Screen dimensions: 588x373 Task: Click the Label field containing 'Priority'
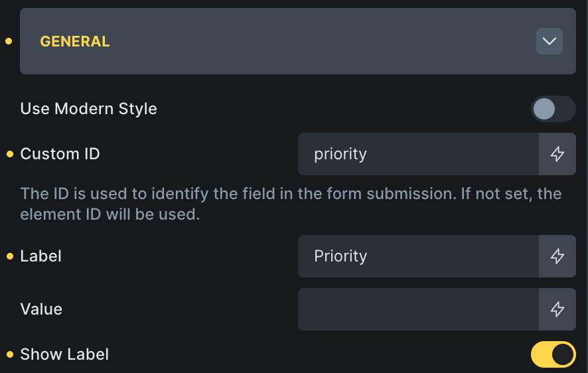pos(418,256)
